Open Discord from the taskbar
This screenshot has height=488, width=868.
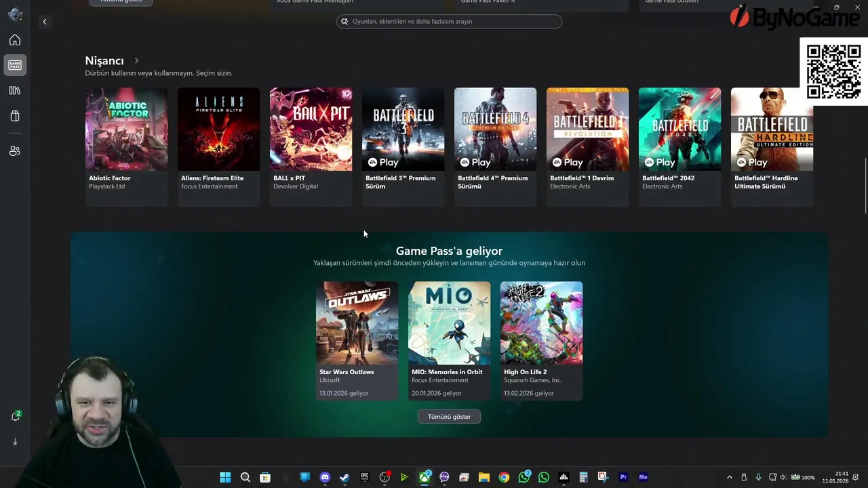(x=325, y=477)
